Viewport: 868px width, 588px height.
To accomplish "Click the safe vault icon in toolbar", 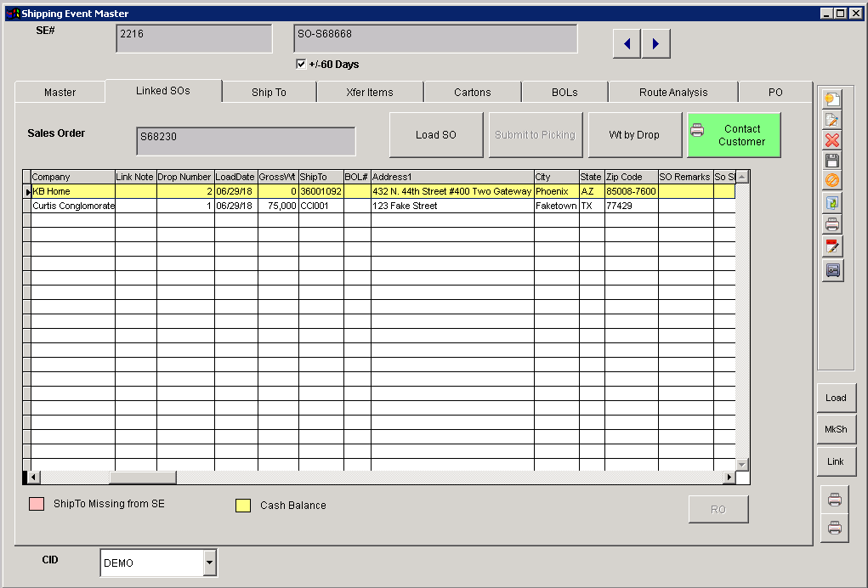I will [832, 270].
